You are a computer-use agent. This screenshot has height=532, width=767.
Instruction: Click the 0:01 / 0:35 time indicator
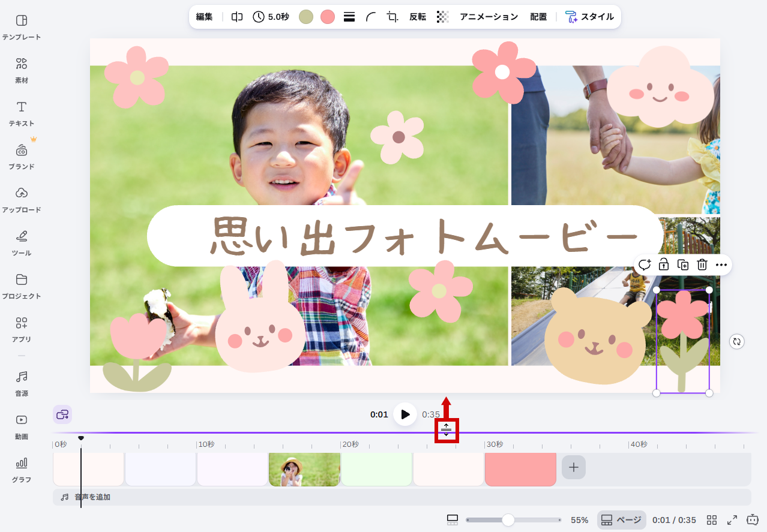point(674,520)
